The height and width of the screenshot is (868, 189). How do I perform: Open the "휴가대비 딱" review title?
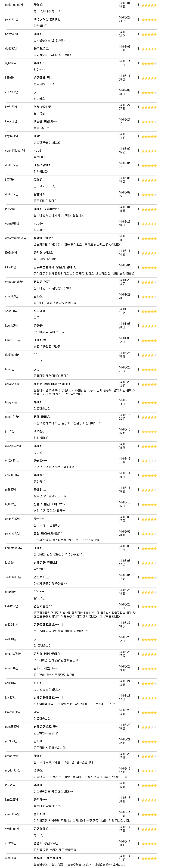[x=42, y=78]
